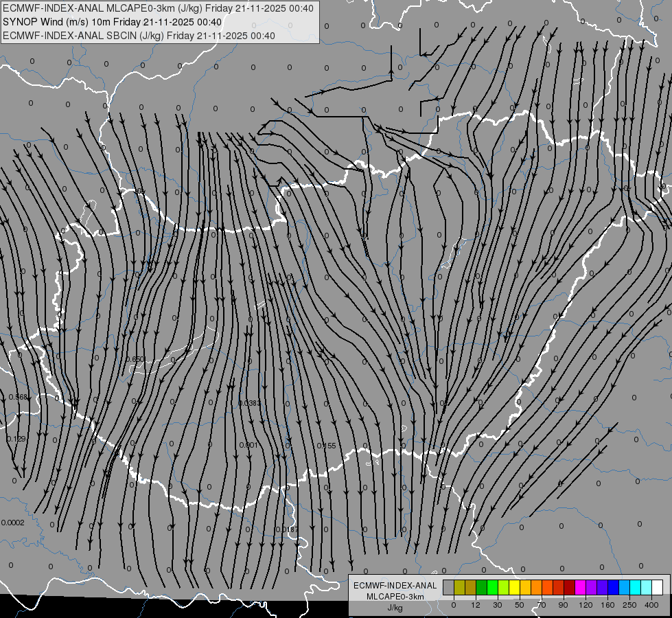Select the gray swatch in the legend
The width and height of the screenshot is (672, 618).
tap(449, 587)
